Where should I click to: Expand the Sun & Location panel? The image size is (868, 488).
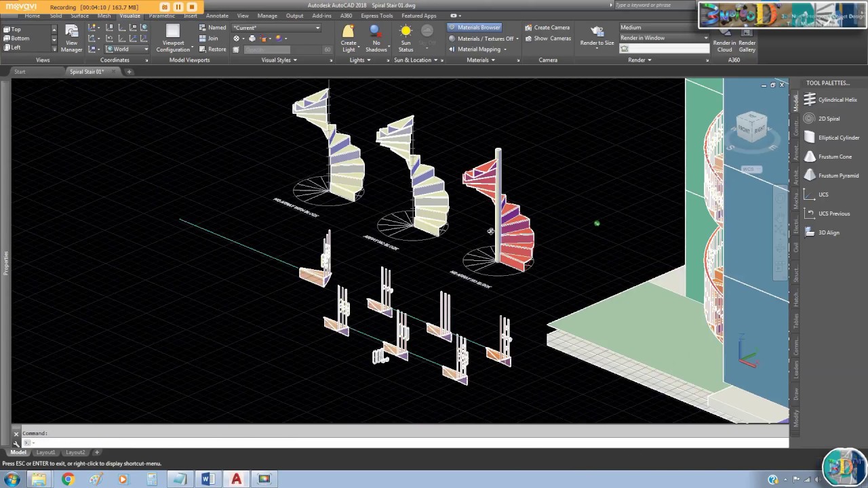pos(415,60)
